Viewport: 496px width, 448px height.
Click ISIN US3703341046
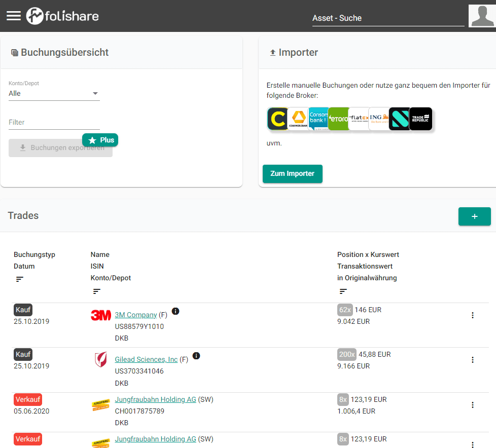[x=139, y=371]
